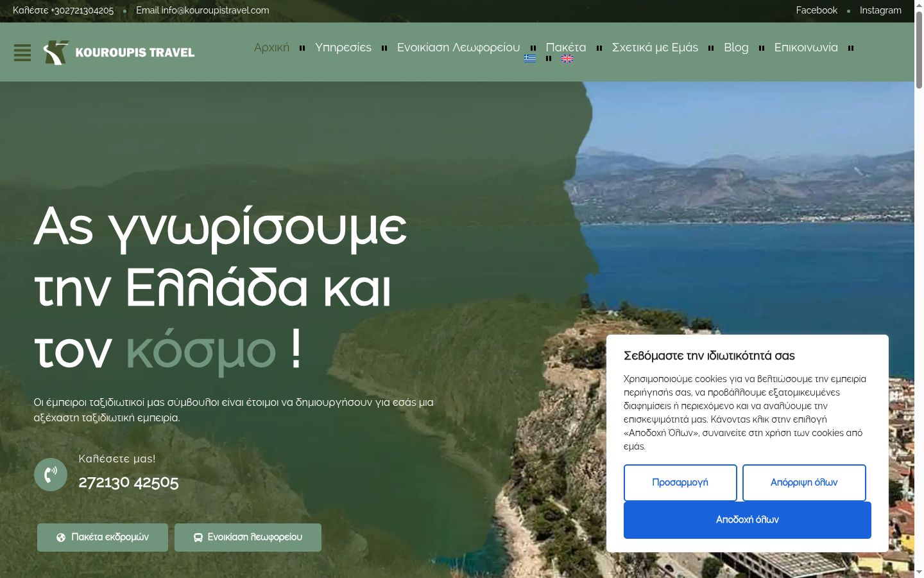Switch language with the Greek flag
The image size is (924, 578).
(x=530, y=58)
